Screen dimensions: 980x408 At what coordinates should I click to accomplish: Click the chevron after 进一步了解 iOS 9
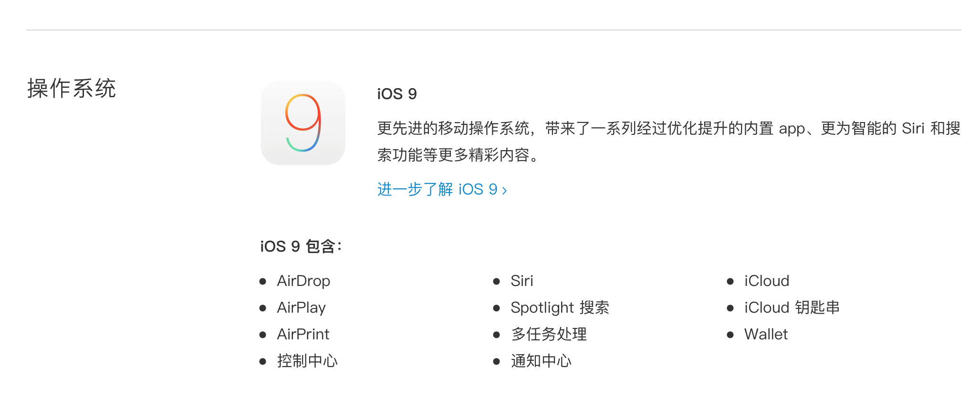504,191
